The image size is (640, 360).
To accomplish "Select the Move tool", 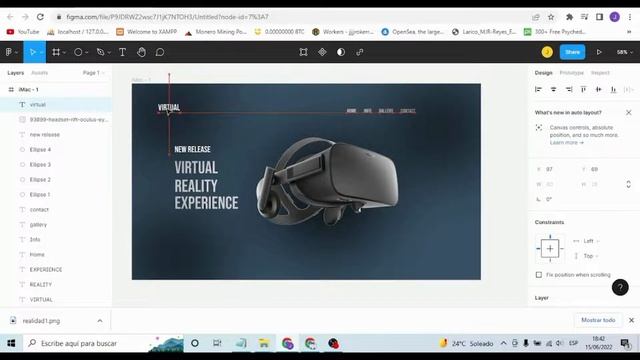I will (33, 52).
